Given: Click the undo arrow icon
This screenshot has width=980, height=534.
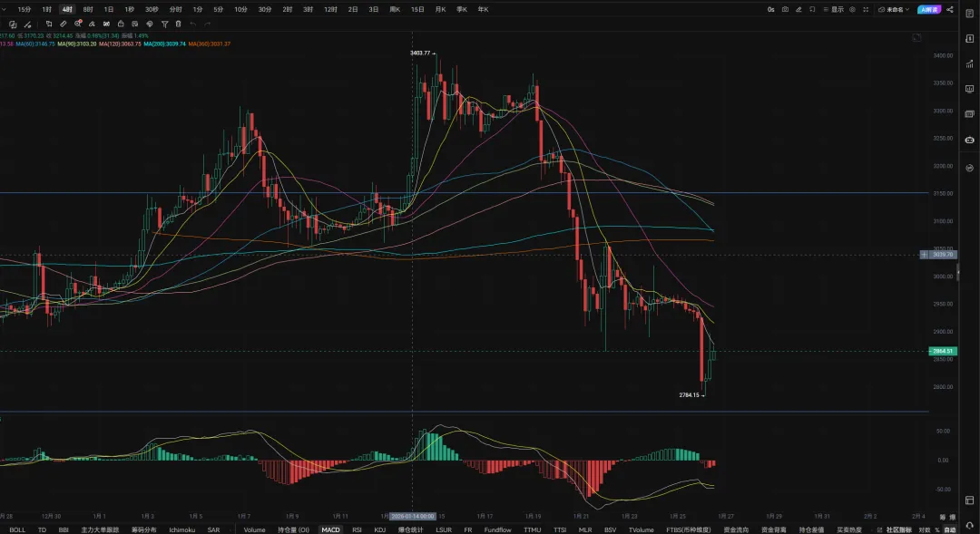Looking at the screenshot, I should [x=192, y=24].
